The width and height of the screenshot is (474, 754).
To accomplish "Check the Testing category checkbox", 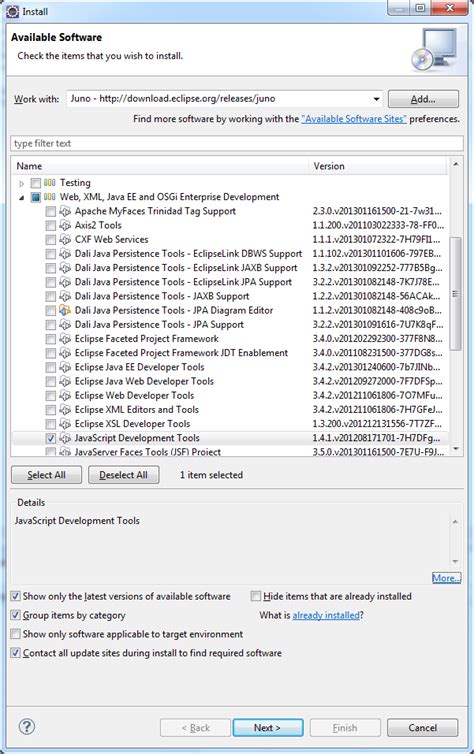I will coord(36,183).
